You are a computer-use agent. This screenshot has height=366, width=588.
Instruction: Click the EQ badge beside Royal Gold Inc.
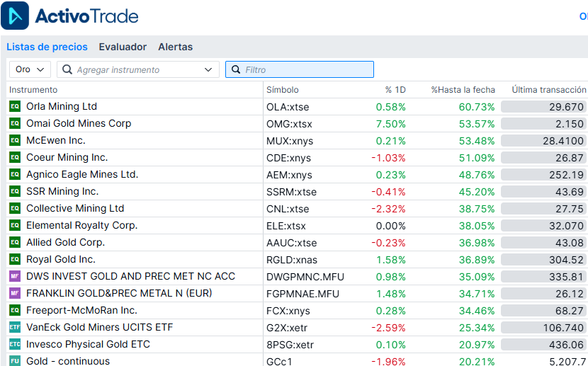(15, 260)
